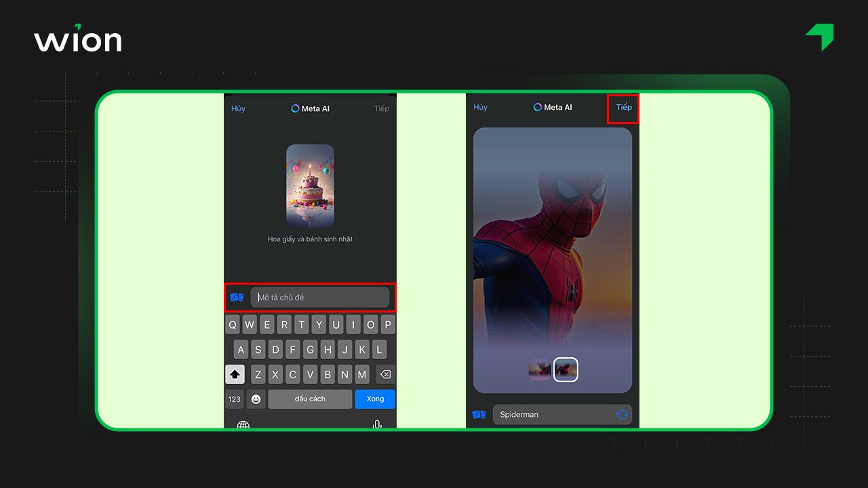Image resolution: width=868 pixels, height=488 pixels.
Task: Tap Tiếp on the Spiderman screen
Action: click(x=623, y=108)
